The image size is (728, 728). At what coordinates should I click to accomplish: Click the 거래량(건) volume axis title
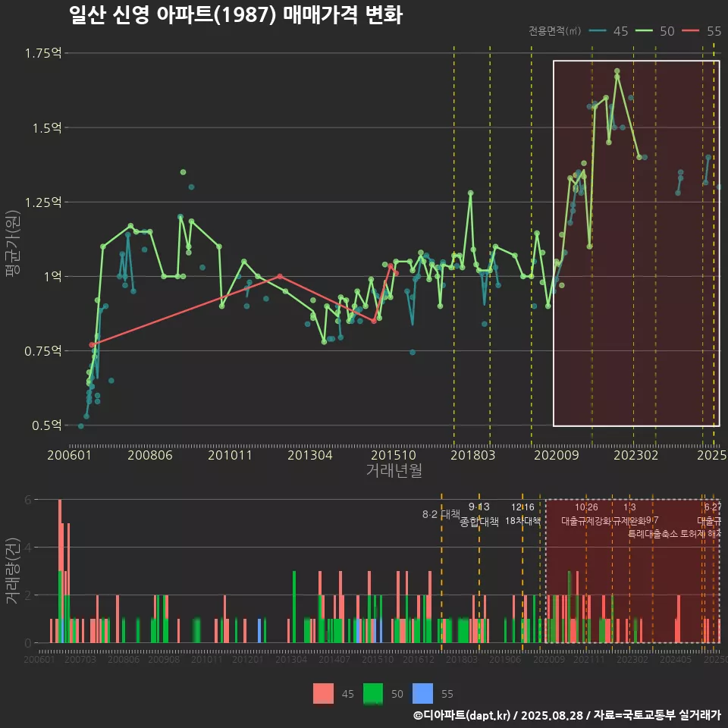13,571
